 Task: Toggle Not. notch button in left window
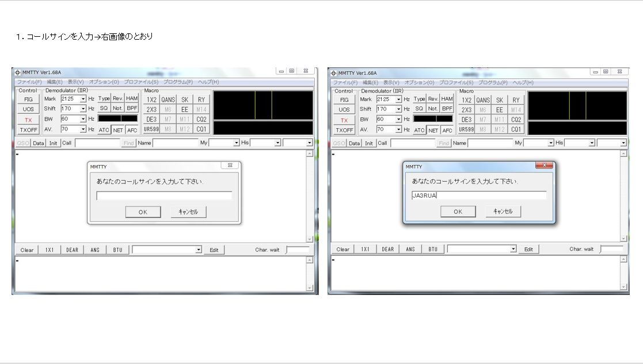pyautogui.click(x=117, y=108)
